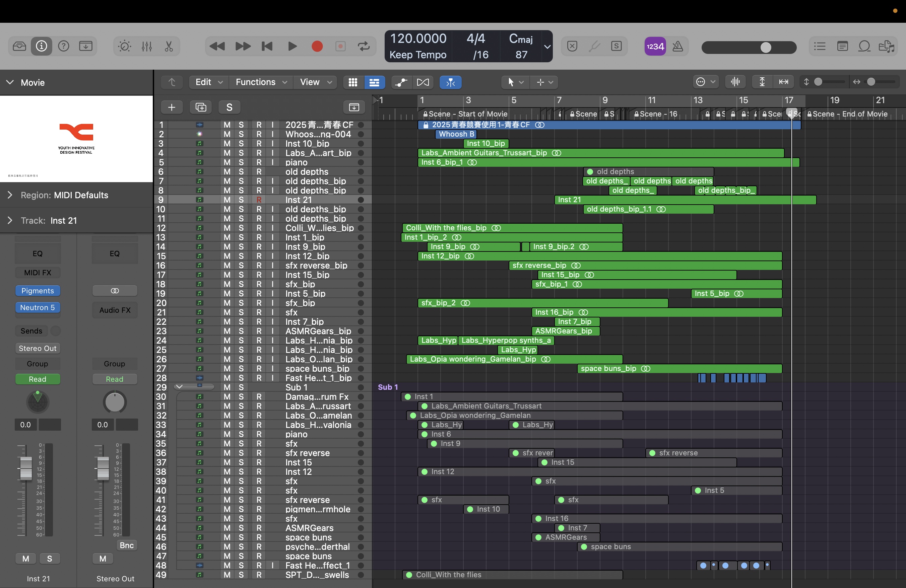Toggle the Flex bowtie button

point(423,82)
